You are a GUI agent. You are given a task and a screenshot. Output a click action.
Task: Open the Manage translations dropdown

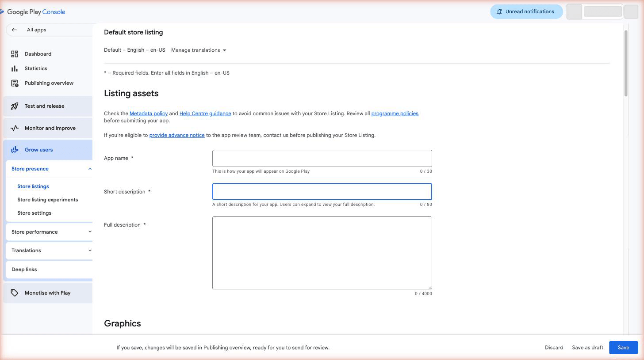coord(199,50)
